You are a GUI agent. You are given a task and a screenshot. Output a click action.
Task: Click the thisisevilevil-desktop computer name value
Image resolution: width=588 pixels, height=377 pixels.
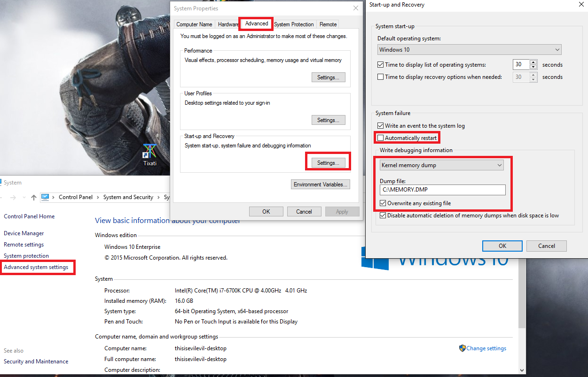[x=201, y=348]
